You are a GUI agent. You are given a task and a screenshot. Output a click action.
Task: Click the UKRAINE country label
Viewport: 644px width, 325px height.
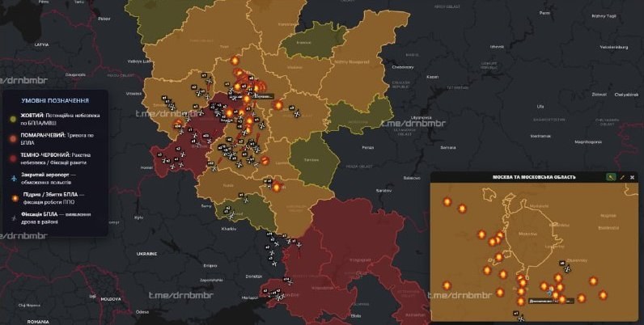coord(146,254)
